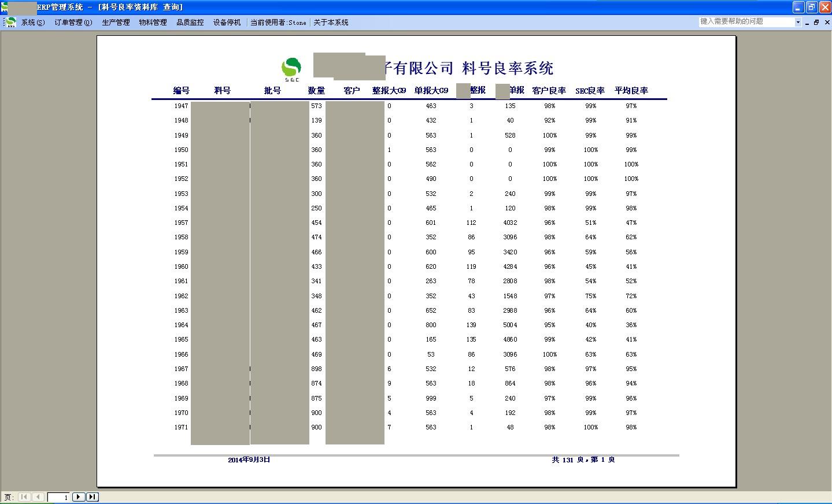
Task: Click value 4032 in row 1957
Action: (510, 223)
